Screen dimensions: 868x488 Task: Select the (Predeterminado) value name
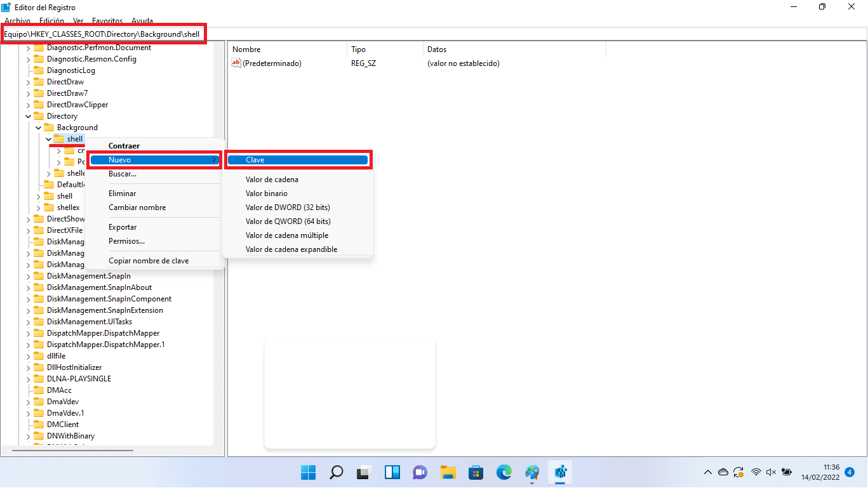[272, 63]
